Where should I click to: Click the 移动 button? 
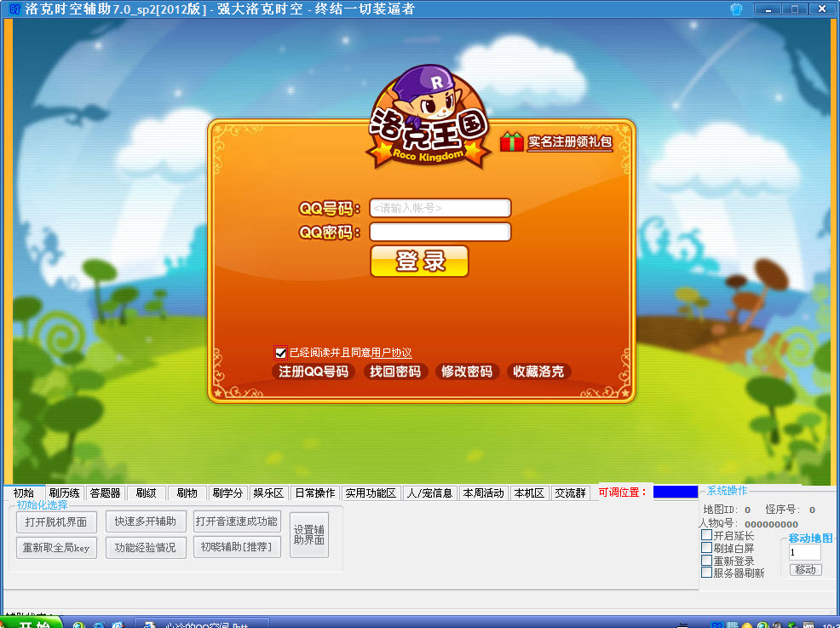pos(805,570)
